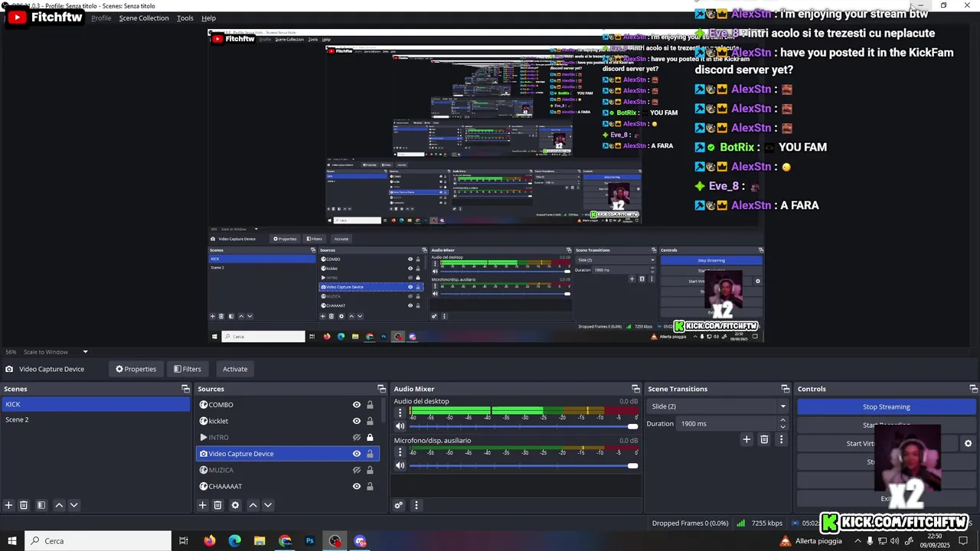The width and height of the screenshot is (980, 551).
Task: Open Microfono/disp. ausiliario three-dot options
Action: click(400, 452)
